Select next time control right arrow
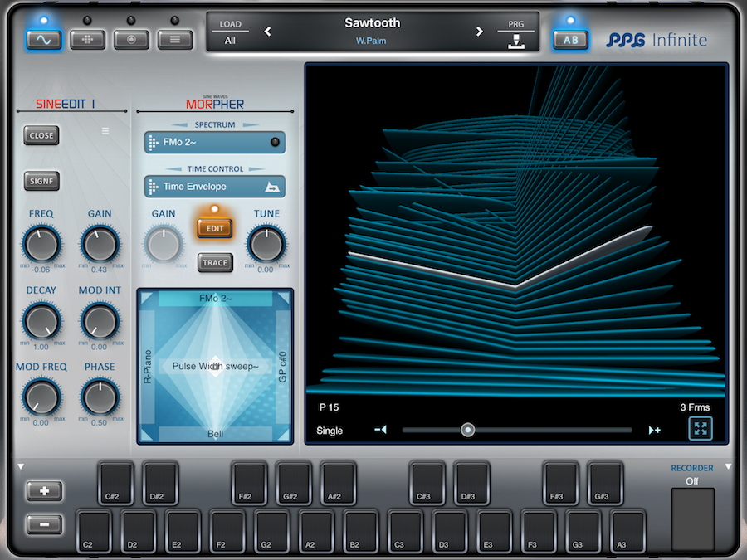 [256, 169]
